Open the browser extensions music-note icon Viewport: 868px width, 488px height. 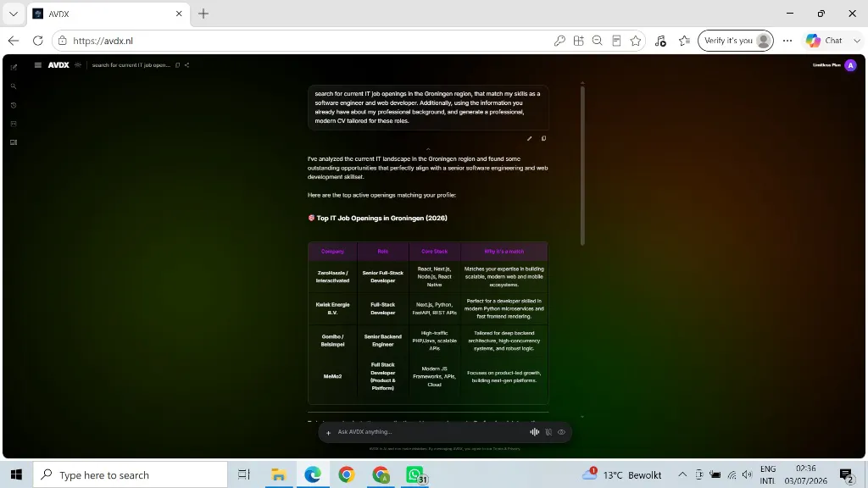click(660, 41)
